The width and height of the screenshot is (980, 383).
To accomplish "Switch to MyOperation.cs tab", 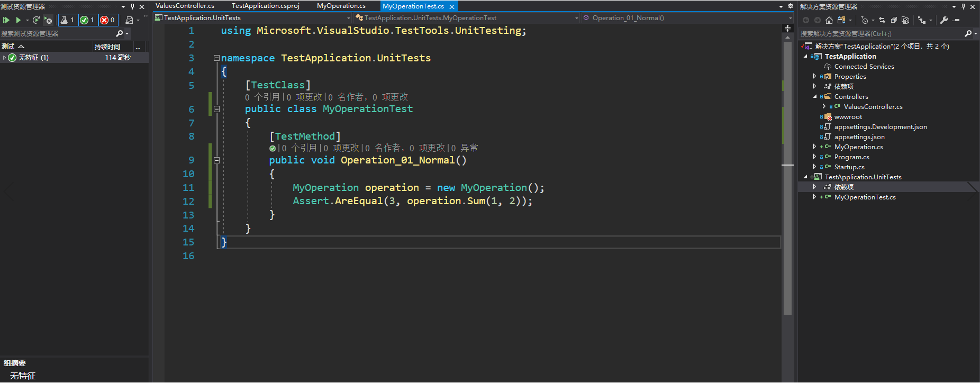I will (341, 6).
